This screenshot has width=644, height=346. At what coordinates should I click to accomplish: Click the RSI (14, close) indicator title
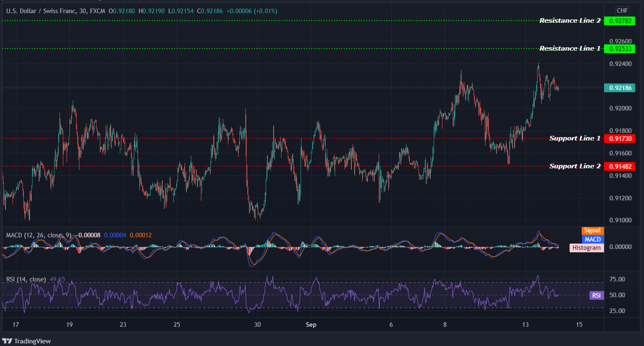26,279
